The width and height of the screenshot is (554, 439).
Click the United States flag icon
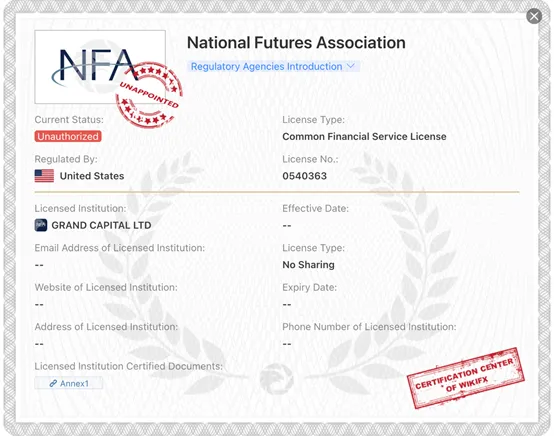(x=45, y=176)
